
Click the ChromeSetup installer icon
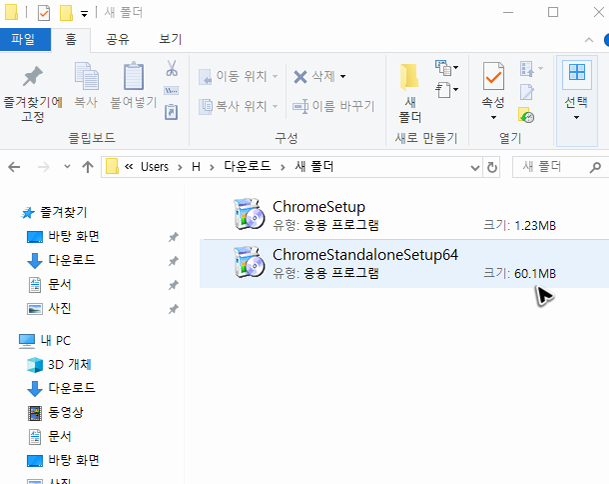click(x=249, y=214)
